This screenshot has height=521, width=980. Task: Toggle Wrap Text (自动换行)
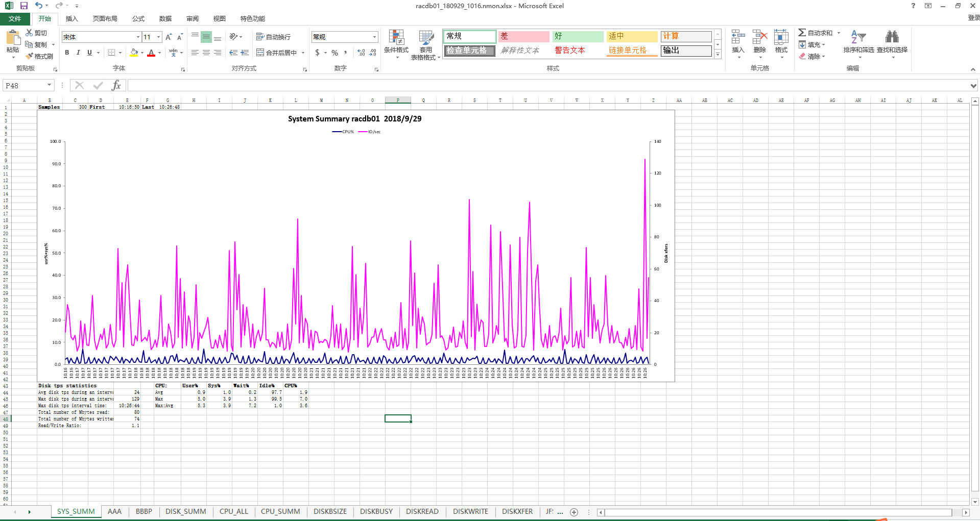coord(274,37)
